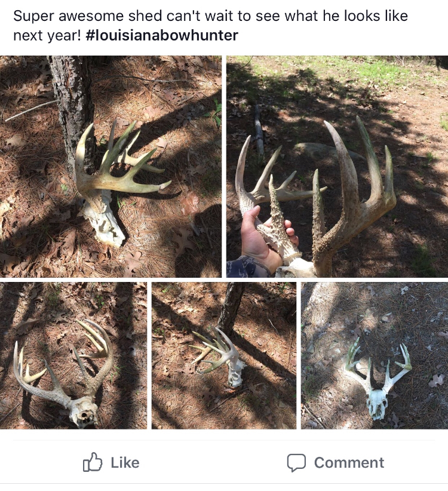
Task: Click the thumbs-up Like icon
Action: (x=93, y=462)
